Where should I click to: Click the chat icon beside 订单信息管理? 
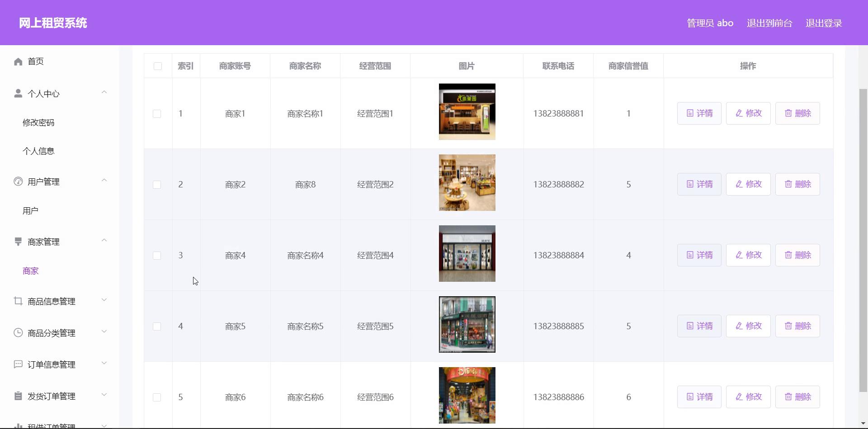18,364
